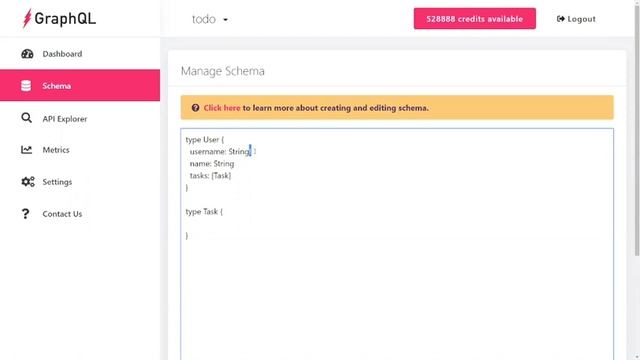Viewport: 640px width, 360px height.
Task: Click the GraphQL brand name text
Action: [x=65, y=18]
